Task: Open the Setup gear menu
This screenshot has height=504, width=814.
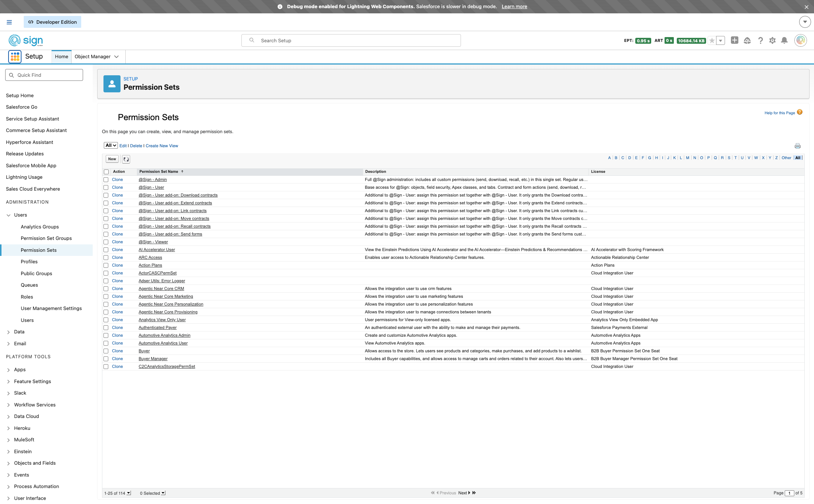Action: pos(772,40)
